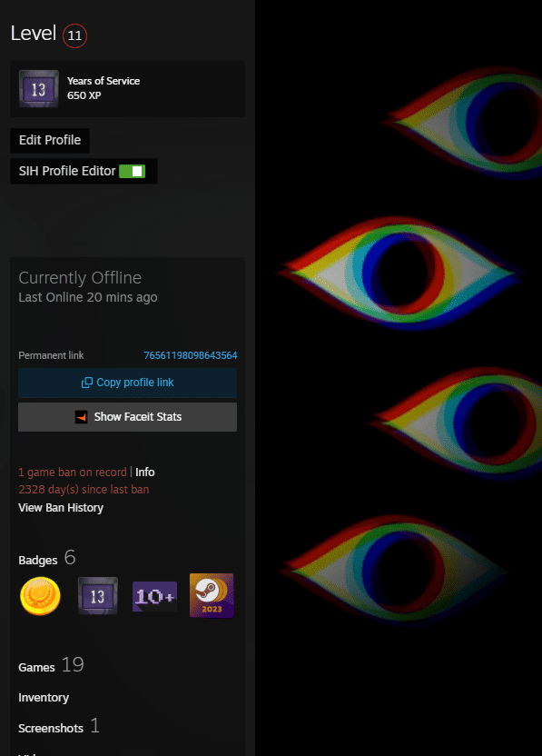Open the permanent link 76561198098643564
The height and width of the screenshot is (756, 542).
tap(191, 355)
